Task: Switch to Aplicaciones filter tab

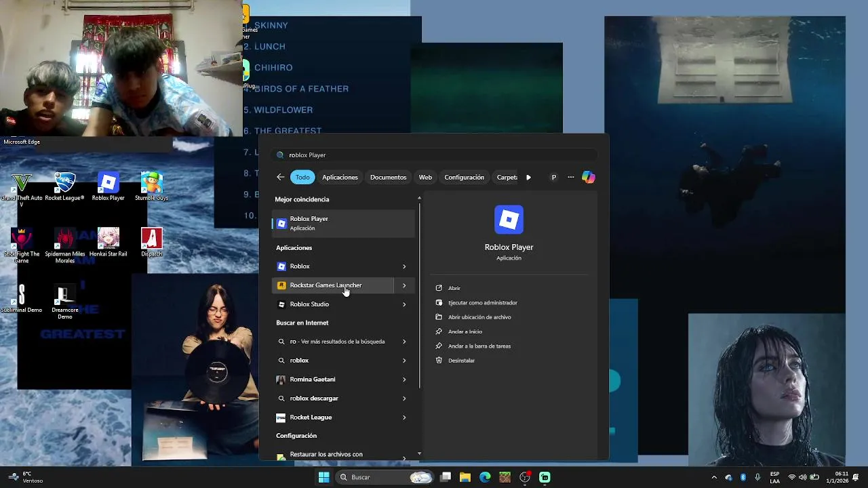Action: [340, 177]
